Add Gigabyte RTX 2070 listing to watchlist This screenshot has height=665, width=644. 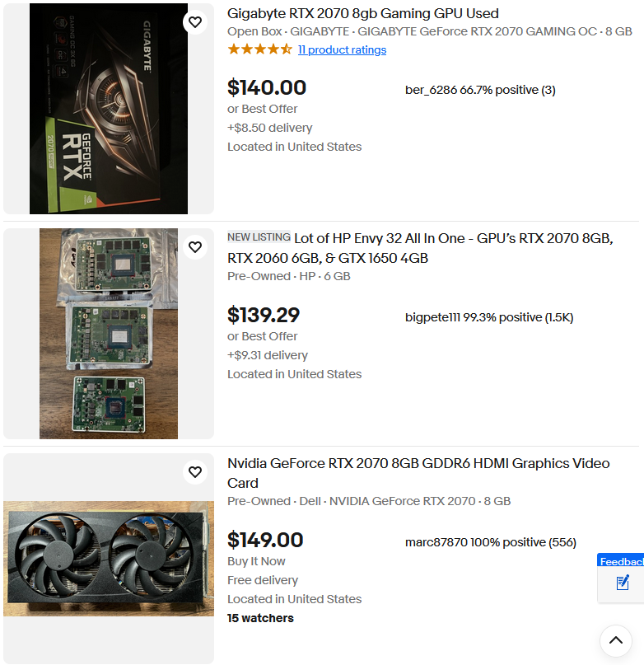pyautogui.click(x=195, y=22)
